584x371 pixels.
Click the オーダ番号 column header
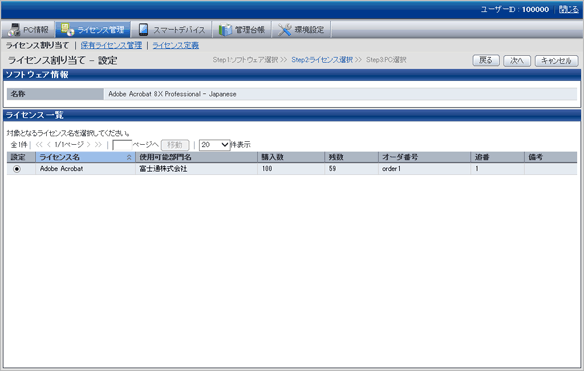coord(425,157)
